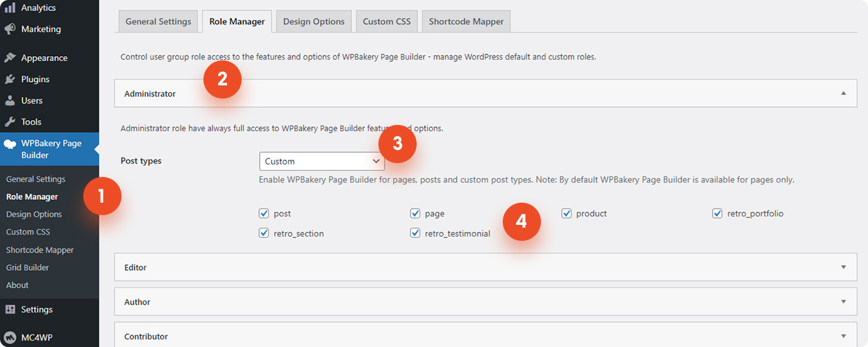Open the Post types Custom dropdown
This screenshot has width=868, height=347.
pos(322,161)
